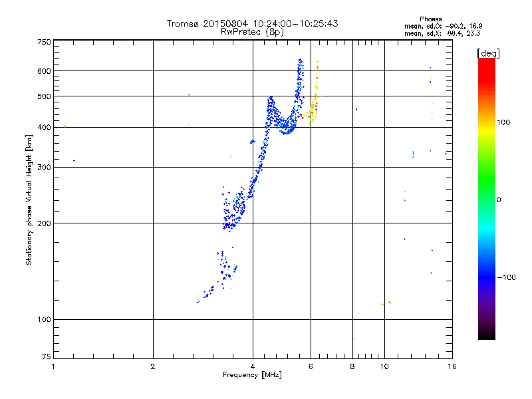532x399 pixels.
Task: Click the x-axis tick label '16'
Action: click(452, 366)
